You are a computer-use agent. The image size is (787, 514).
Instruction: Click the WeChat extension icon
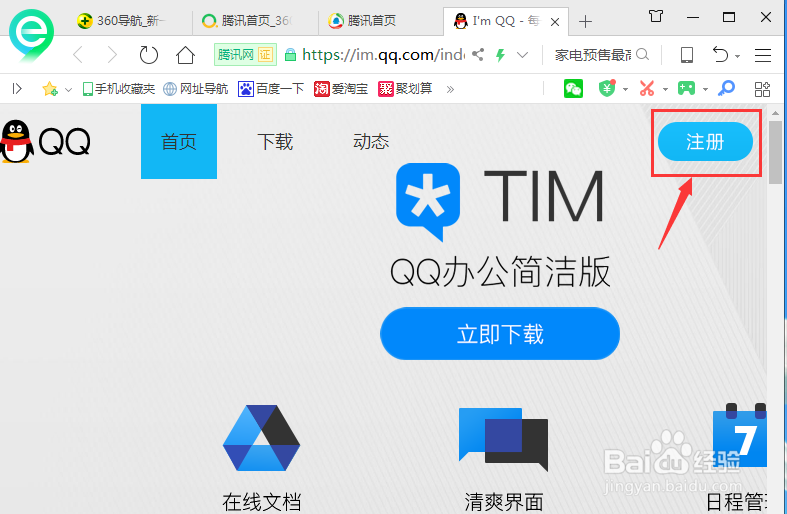point(573,89)
